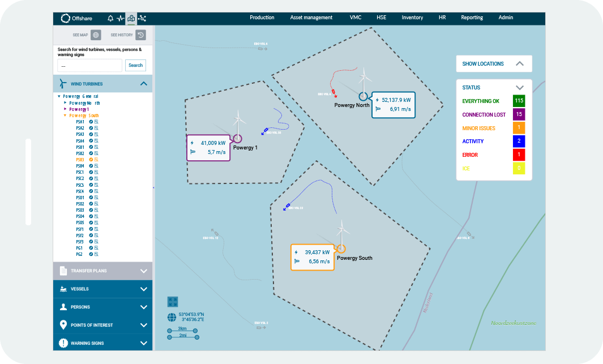This screenshot has height=364, width=603.
Task: Expand the Powergy 1 tree node
Action: (x=65, y=109)
